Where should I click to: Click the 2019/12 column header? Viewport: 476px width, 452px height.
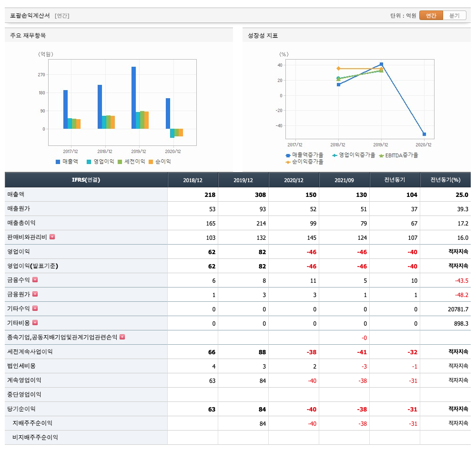click(243, 180)
